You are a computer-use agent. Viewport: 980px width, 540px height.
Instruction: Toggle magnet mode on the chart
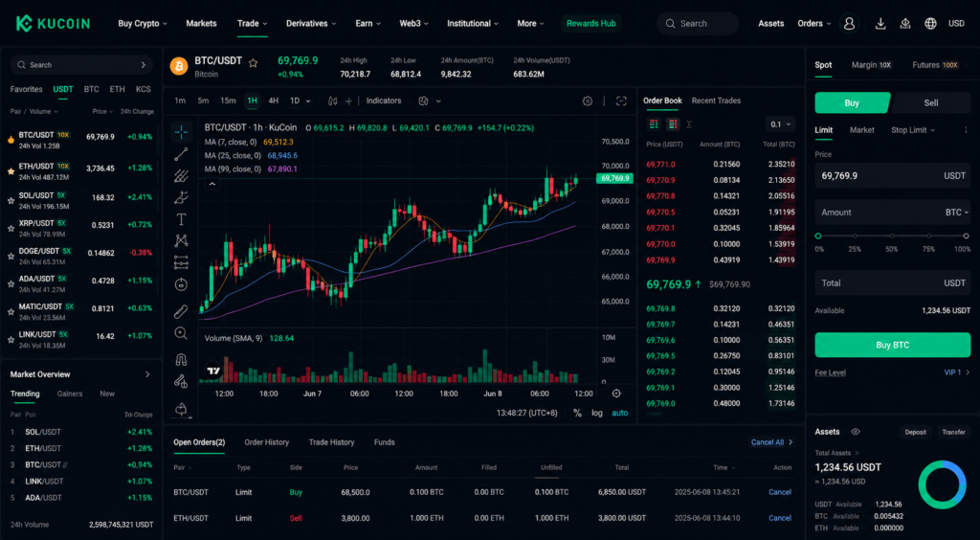coord(181,359)
